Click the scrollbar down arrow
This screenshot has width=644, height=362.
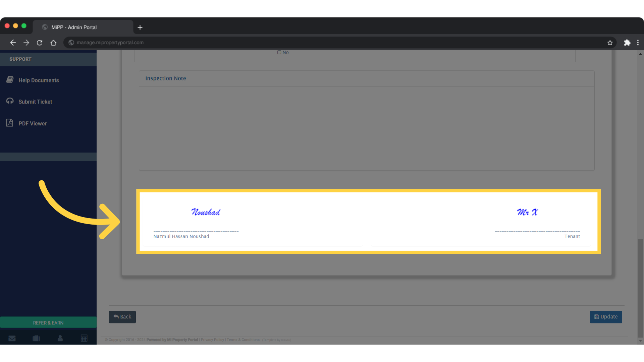click(x=640, y=341)
